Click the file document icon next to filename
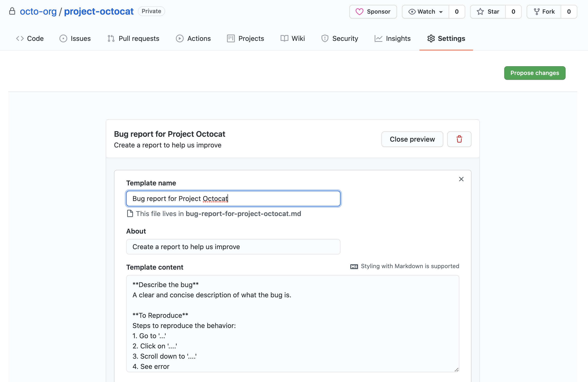This screenshot has height=382, width=588. click(x=130, y=213)
